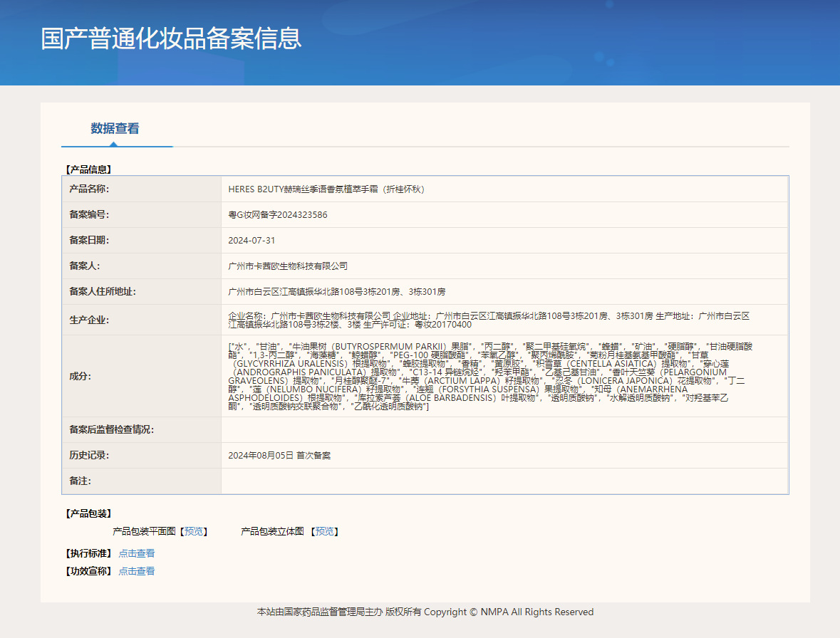This screenshot has width=840, height=638.
Task: Open 执行标准 点击查看 link
Action: (137, 553)
